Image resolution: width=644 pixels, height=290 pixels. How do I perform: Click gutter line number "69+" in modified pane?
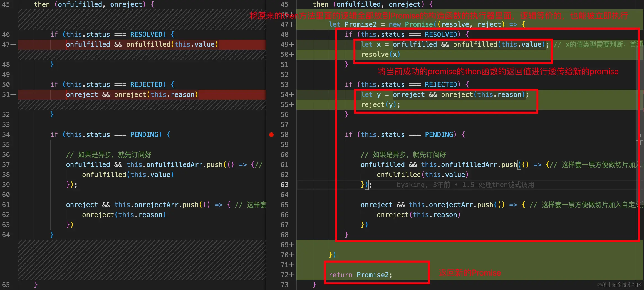click(287, 245)
